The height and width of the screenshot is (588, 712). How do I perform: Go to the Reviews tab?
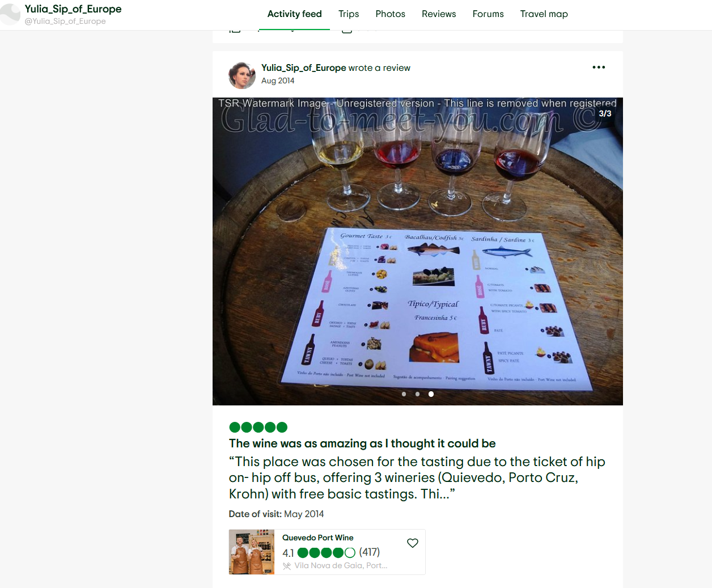[x=439, y=14]
